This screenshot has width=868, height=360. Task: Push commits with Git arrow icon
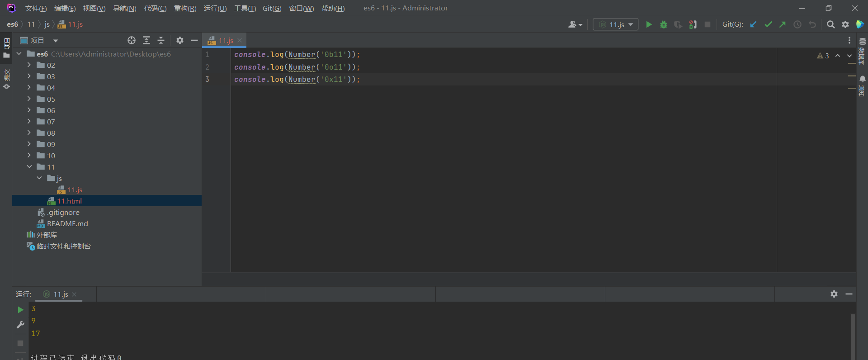click(783, 24)
